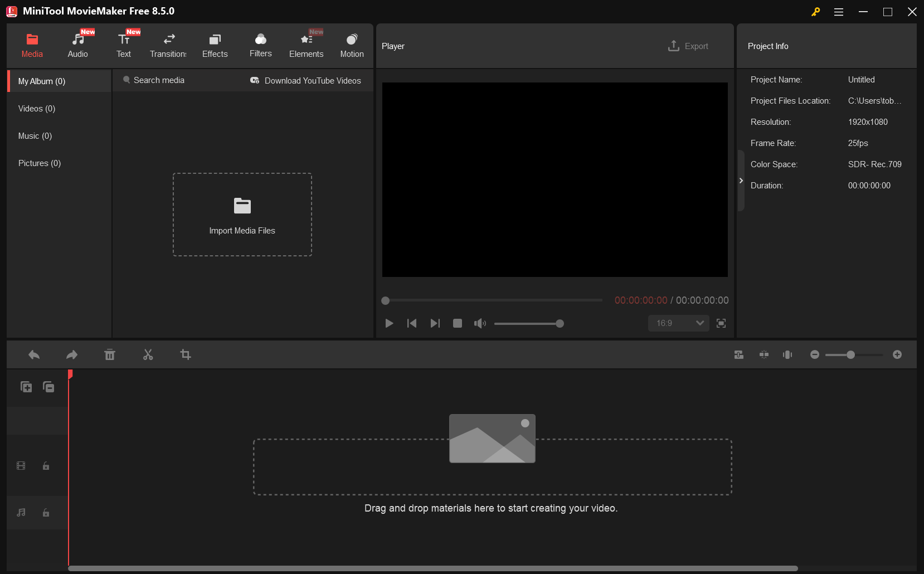The height and width of the screenshot is (574, 924).
Task: Undo the last action
Action: (33, 354)
